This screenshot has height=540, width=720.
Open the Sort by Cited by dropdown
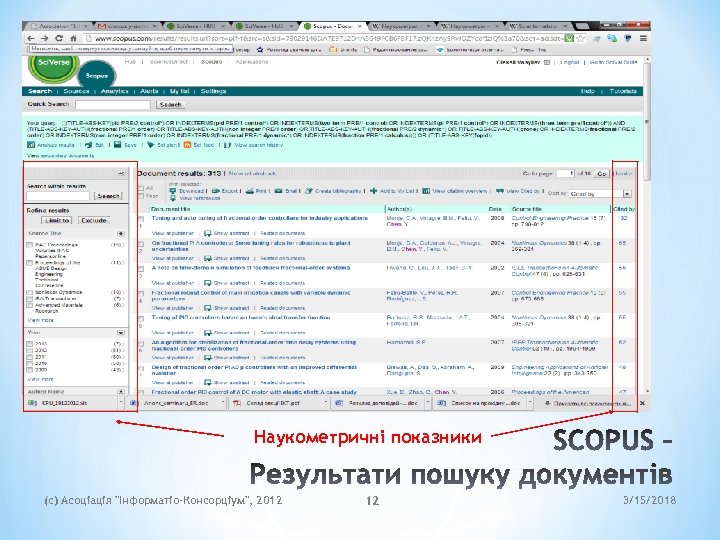(x=600, y=194)
